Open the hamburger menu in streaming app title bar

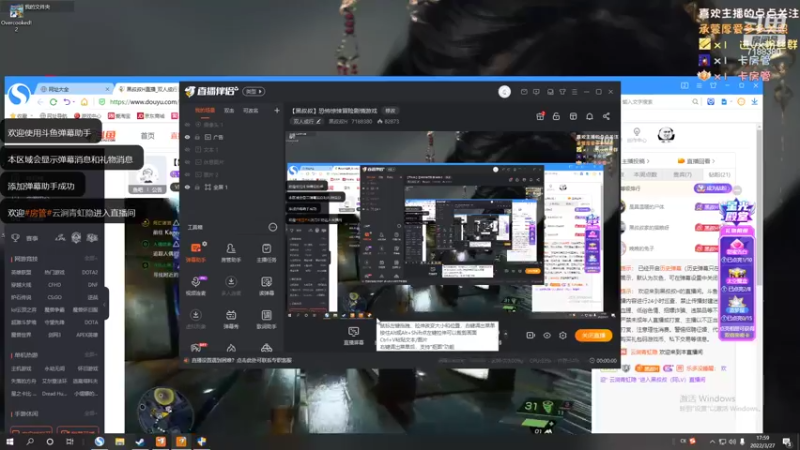(574, 92)
